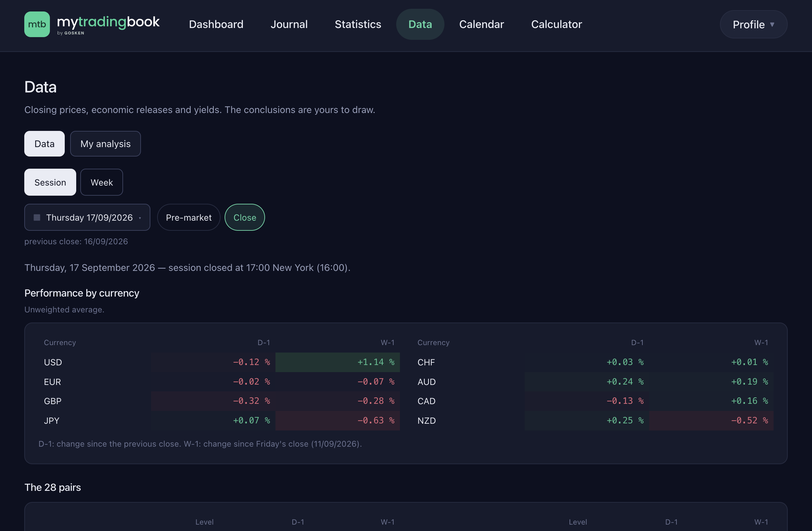The width and height of the screenshot is (812, 531).
Task: Select the Data sub-tab button
Action: click(45, 144)
